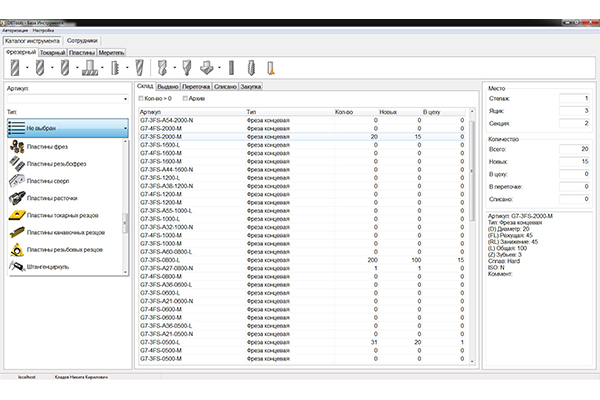Open the Авторизация menu

point(15,30)
